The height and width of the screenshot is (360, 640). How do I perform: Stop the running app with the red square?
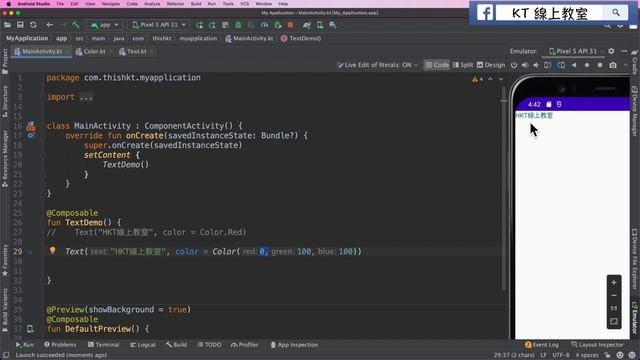click(x=290, y=25)
